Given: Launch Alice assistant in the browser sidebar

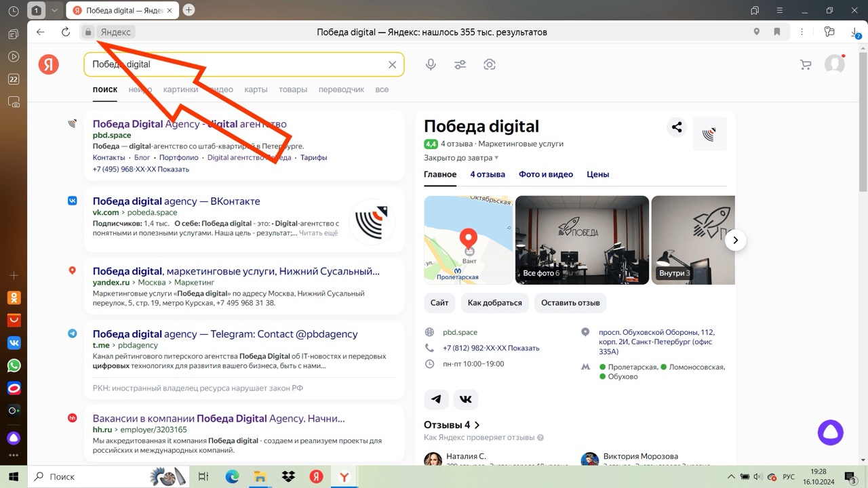Looking at the screenshot, I should tap(14, 438).
